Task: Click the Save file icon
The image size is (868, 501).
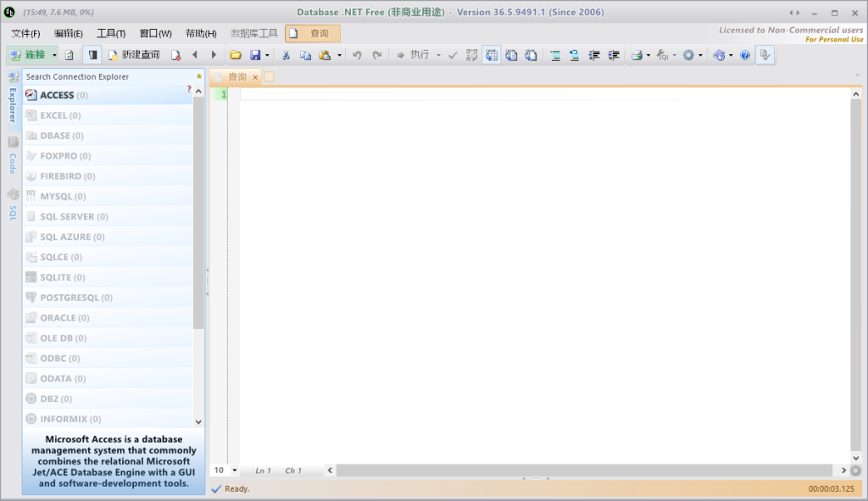Action: [255, 55]
